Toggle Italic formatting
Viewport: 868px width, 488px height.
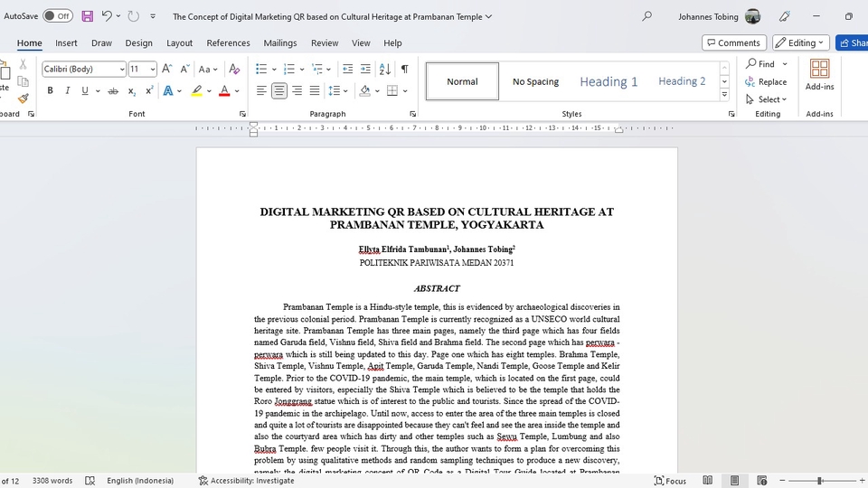click(68, 90)
